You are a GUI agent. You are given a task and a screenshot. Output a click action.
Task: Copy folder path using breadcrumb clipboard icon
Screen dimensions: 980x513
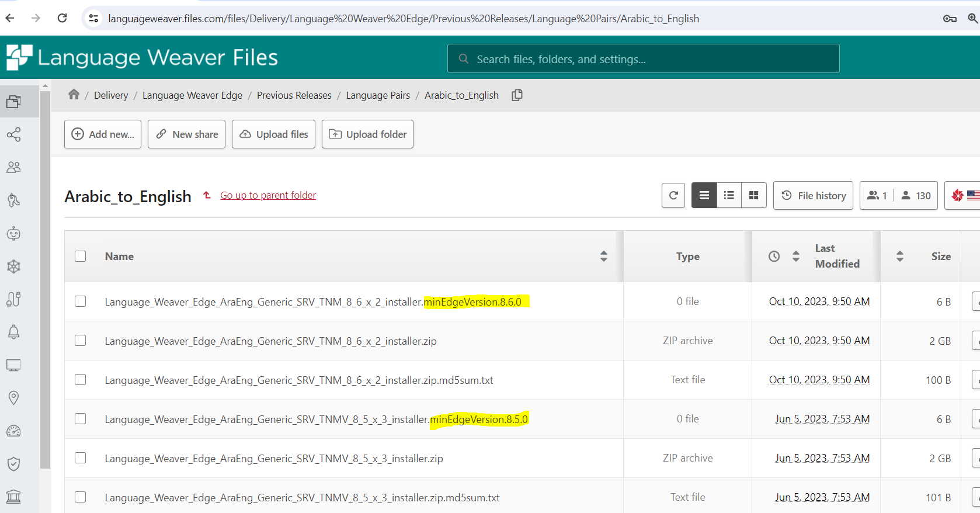click(517, 95)
